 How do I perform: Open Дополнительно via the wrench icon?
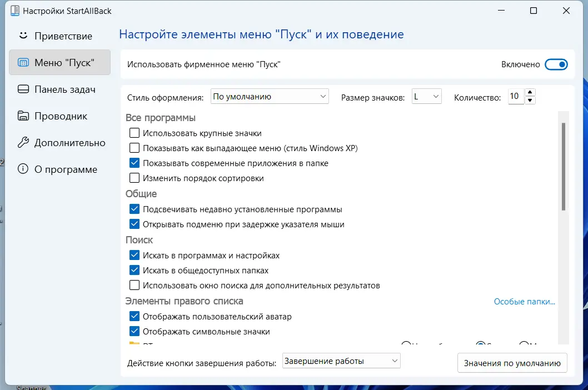click(x=22, y=142)
